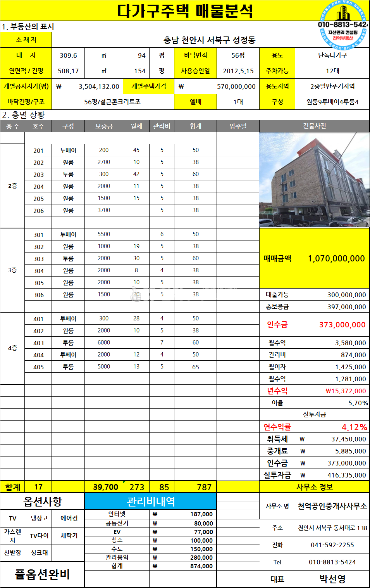This screenshot has width=370, height=588.
Task: Select room number 301 cell
Action: pos(38,235)
